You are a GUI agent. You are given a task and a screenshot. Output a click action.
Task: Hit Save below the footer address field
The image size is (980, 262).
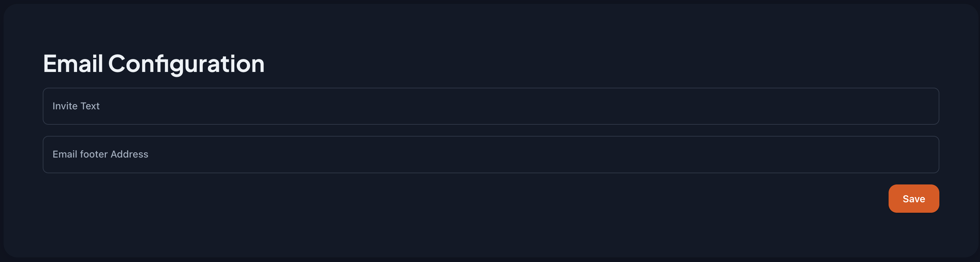[913, 198]
